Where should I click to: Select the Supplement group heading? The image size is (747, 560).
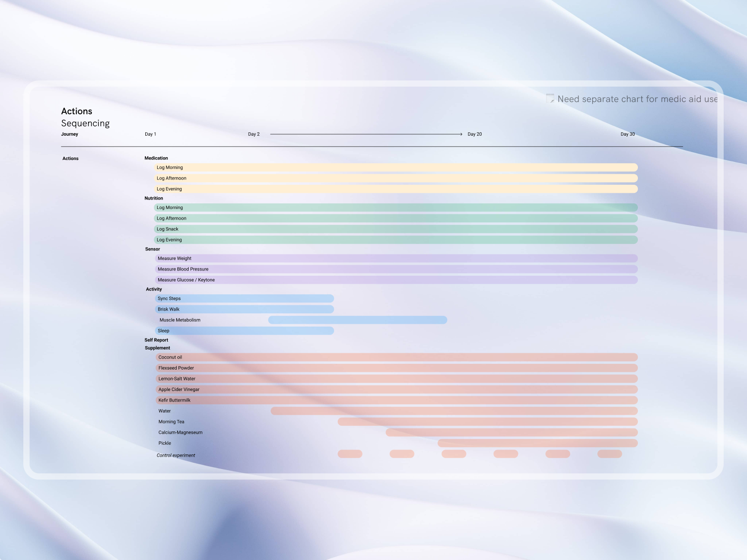point(157,348)
